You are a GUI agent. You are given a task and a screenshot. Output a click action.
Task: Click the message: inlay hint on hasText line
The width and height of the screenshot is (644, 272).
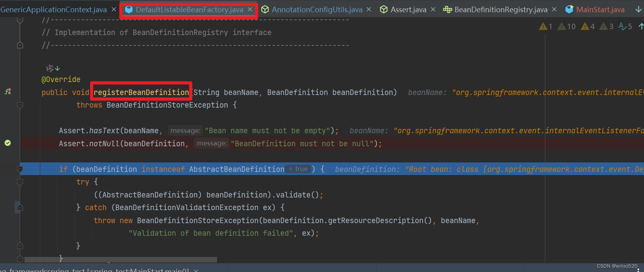tap(185, 130)
